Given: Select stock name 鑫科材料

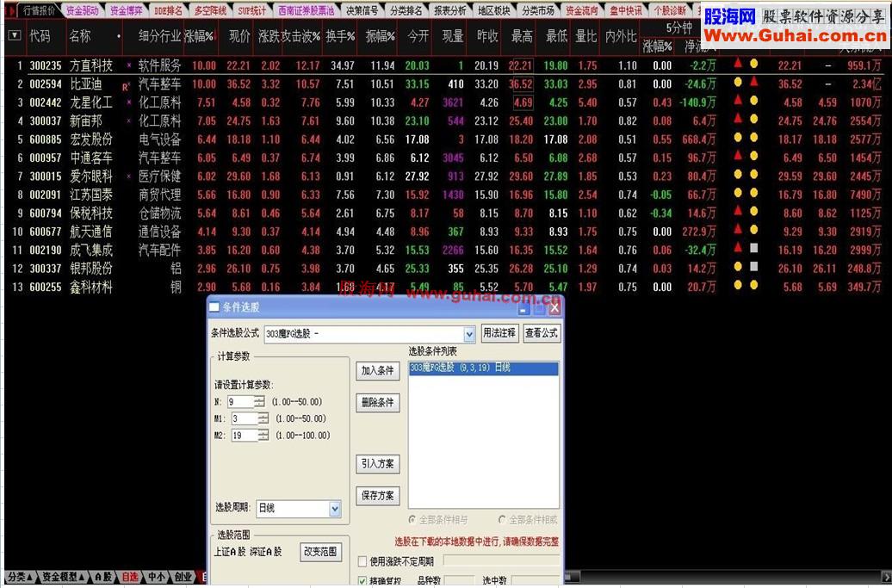Looking at the screenshot, I should tap(91, 288).
